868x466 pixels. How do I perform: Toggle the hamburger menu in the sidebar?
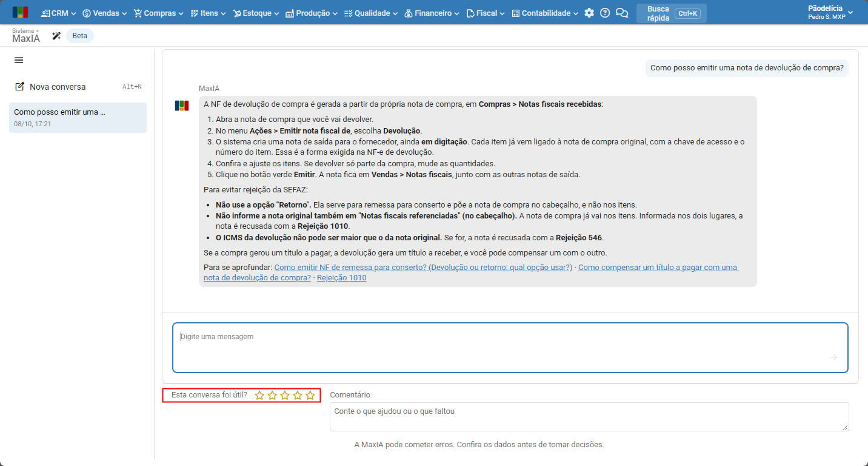(x=19, y=60)
